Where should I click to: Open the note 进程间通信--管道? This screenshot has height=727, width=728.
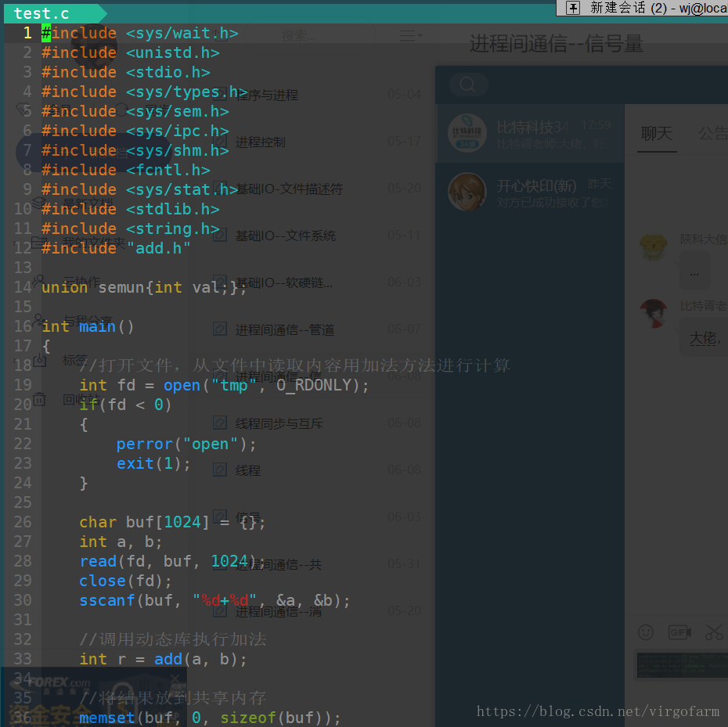(x=285, y=329)
